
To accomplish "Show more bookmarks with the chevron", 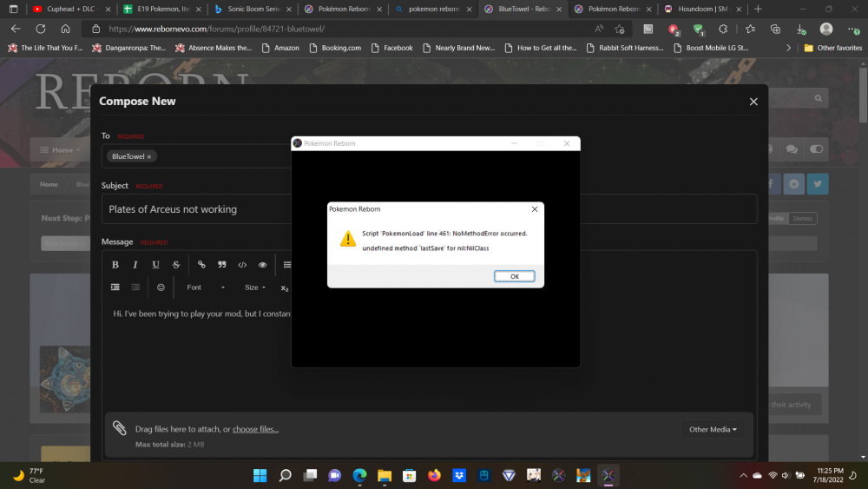I will coord(788,48).
